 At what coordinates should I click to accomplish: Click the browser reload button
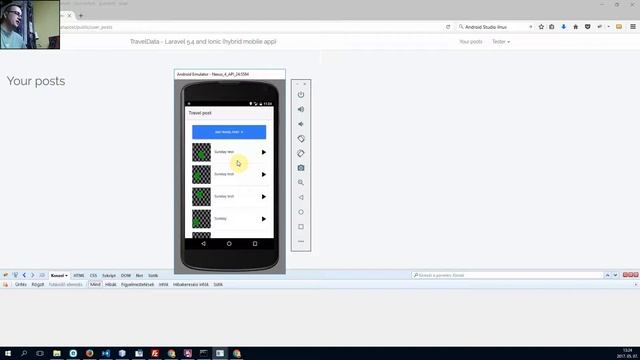tap(448, 27)
